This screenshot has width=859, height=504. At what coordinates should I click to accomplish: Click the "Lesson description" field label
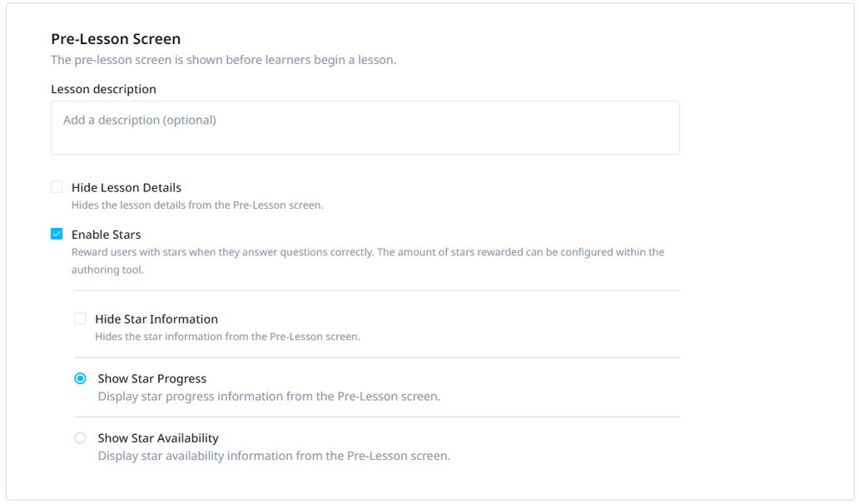click(x=103, y=89)
